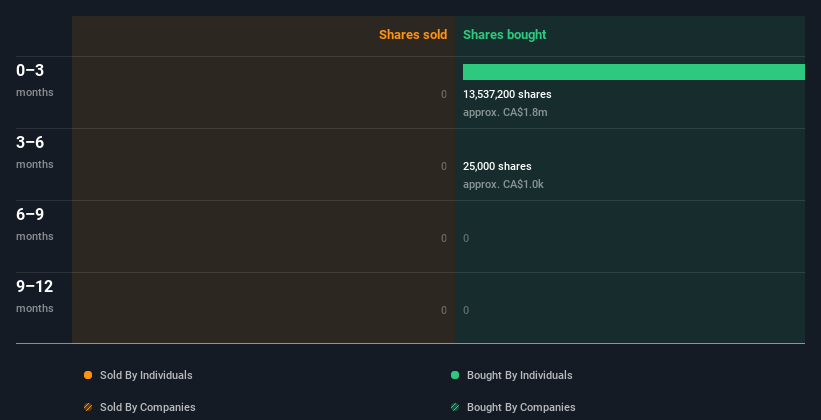Click the green 0–3 months shares bought bar
Viewport: 821px width, 420px height.
coord(634,72)
